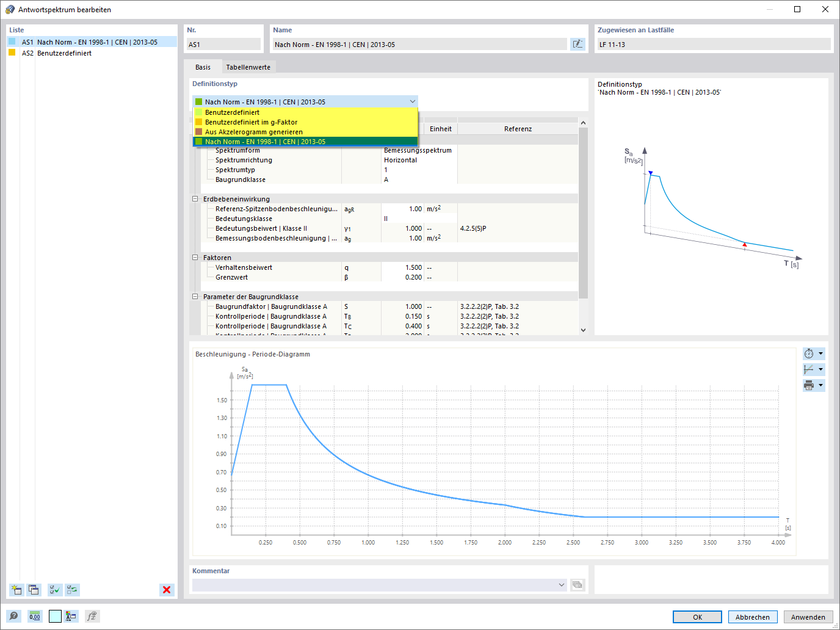This screenshot has height=630, width=840.
Task: Collapse the Parameter der Baugrundklasse section
Action: point(195,297)
